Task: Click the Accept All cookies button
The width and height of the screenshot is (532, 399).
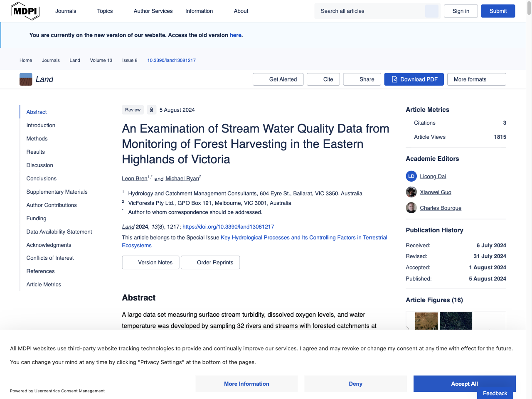Action: 464,384
